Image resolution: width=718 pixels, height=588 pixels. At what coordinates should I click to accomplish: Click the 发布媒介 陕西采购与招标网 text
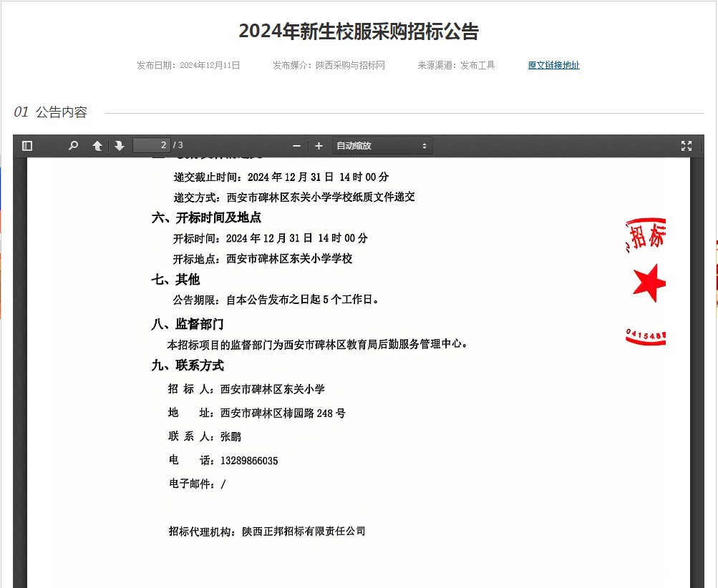(329, 65)
